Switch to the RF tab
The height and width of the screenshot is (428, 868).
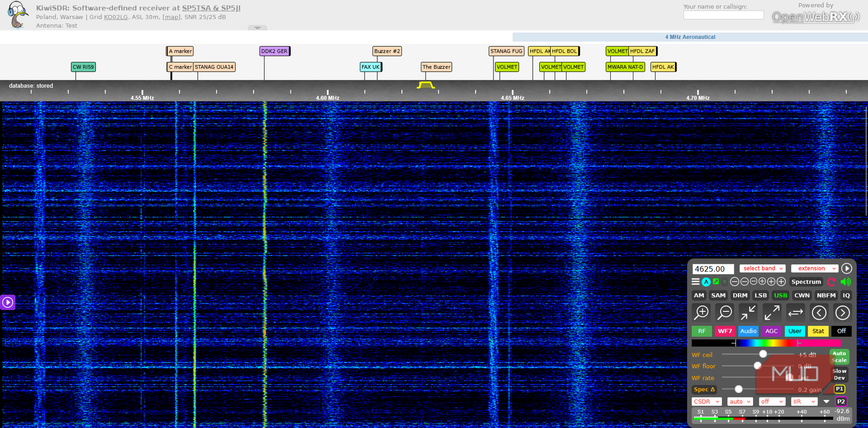click(x=702, y=331)
